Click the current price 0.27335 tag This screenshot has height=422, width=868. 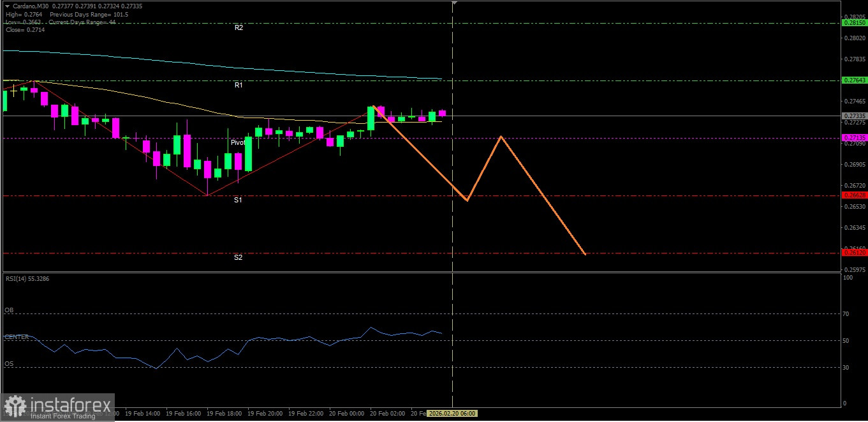coord(855,116)
